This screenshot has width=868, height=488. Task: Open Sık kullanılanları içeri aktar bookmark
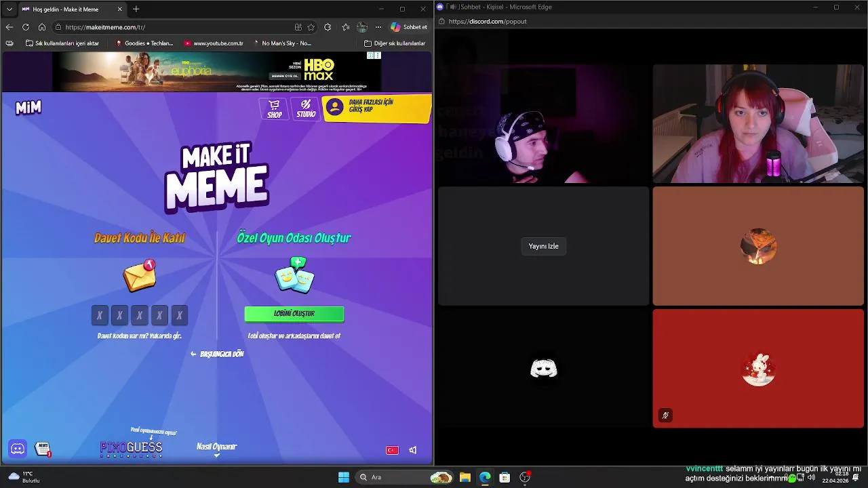pos(62,43)
